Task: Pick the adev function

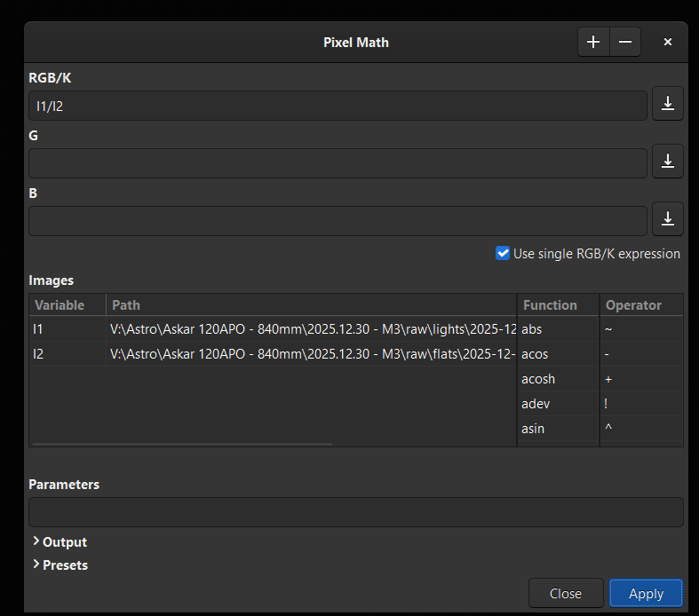Action: click(x=558, y=404)
